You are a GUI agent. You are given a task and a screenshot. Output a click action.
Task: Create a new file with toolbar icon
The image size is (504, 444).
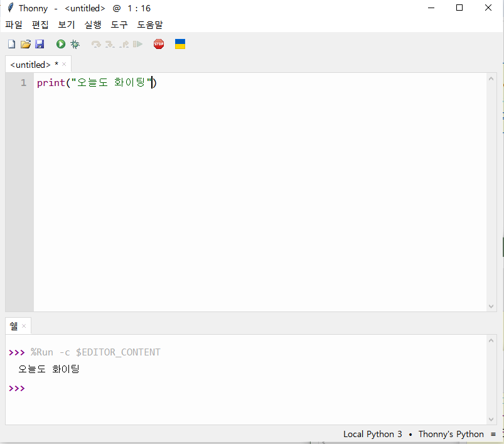tap(11, 44)
